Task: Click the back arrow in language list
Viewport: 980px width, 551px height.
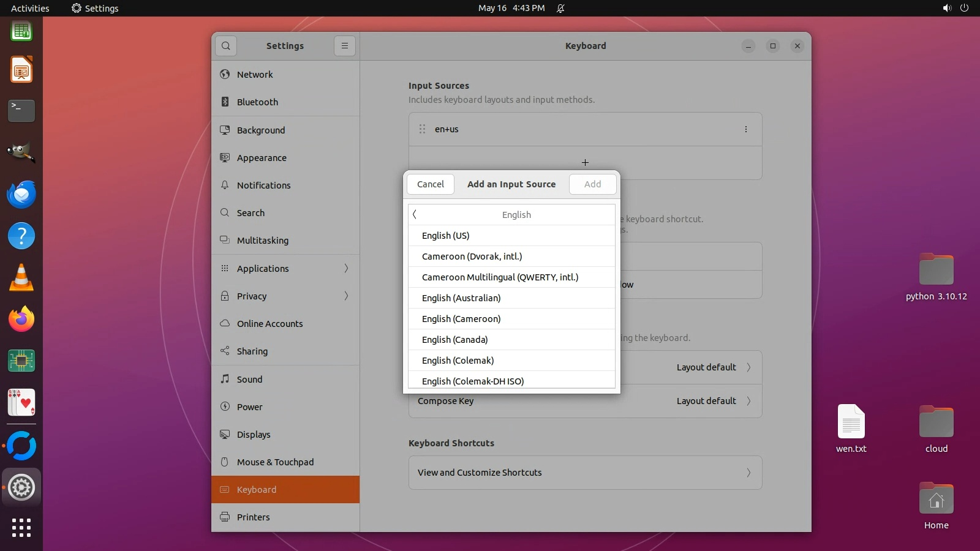Action: tap(415, 214)
